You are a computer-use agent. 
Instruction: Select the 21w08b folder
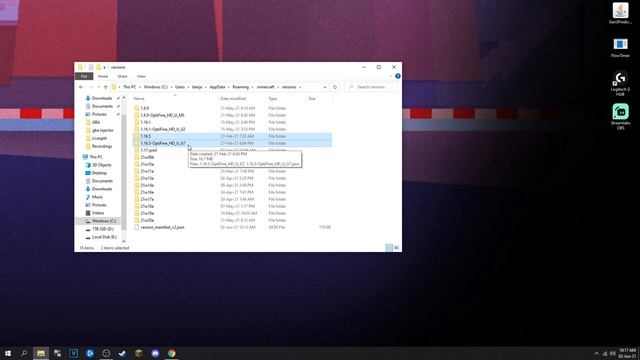147,157
